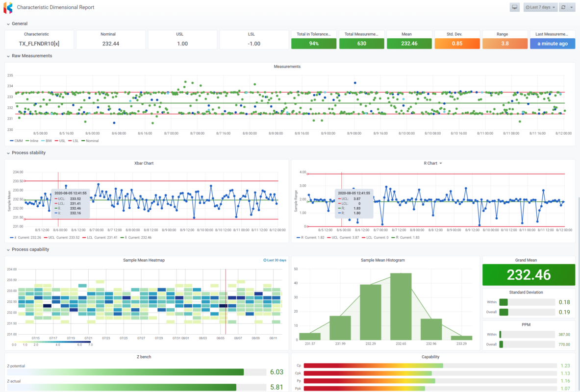Viewport: 580px width, 392px height.
Task: Toggle CMM series in Measurements legend
Action: [16, 141]
